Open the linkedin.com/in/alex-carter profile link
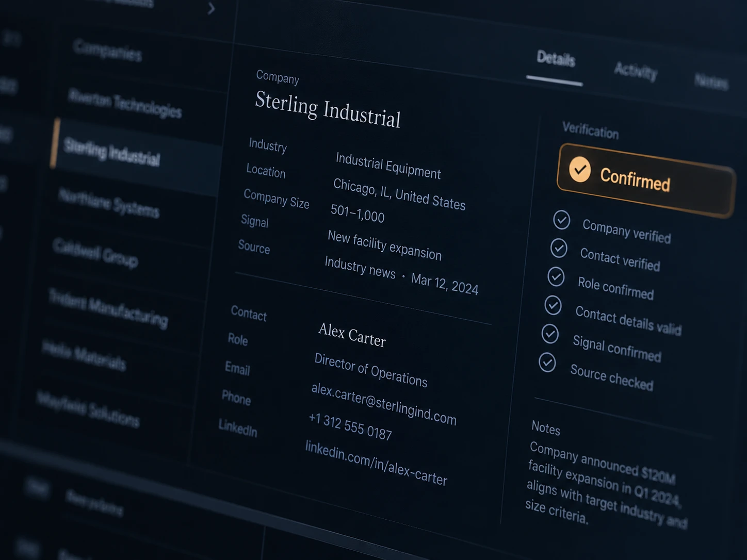 pos(376,463)
